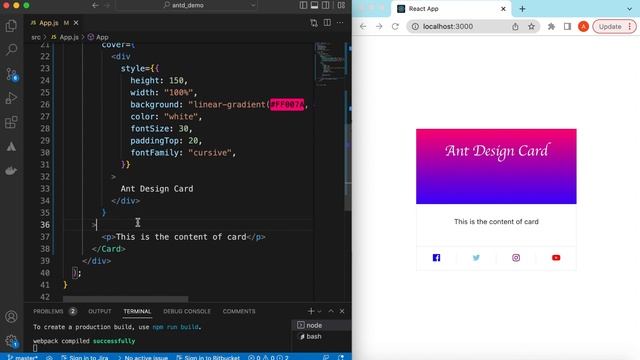This screenshot has height=360, width=640.
Task: Go back in VS Code navigation
Action: pos(95,5)
